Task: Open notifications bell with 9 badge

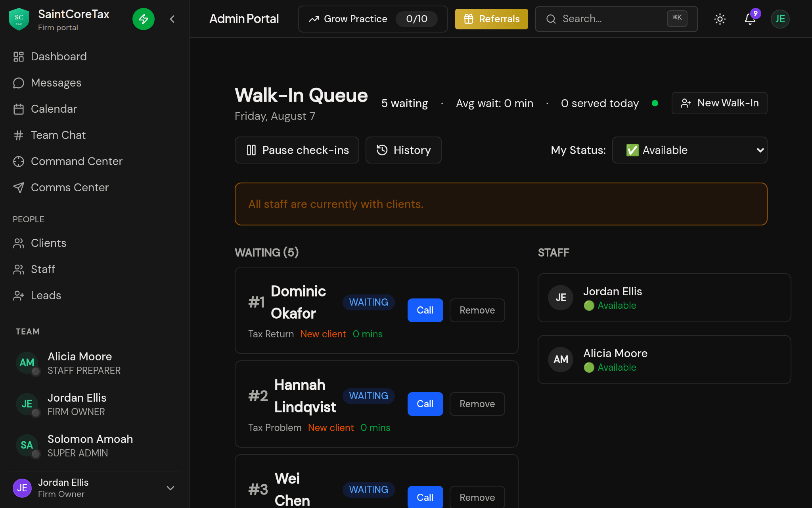Action: pos(750,19)
